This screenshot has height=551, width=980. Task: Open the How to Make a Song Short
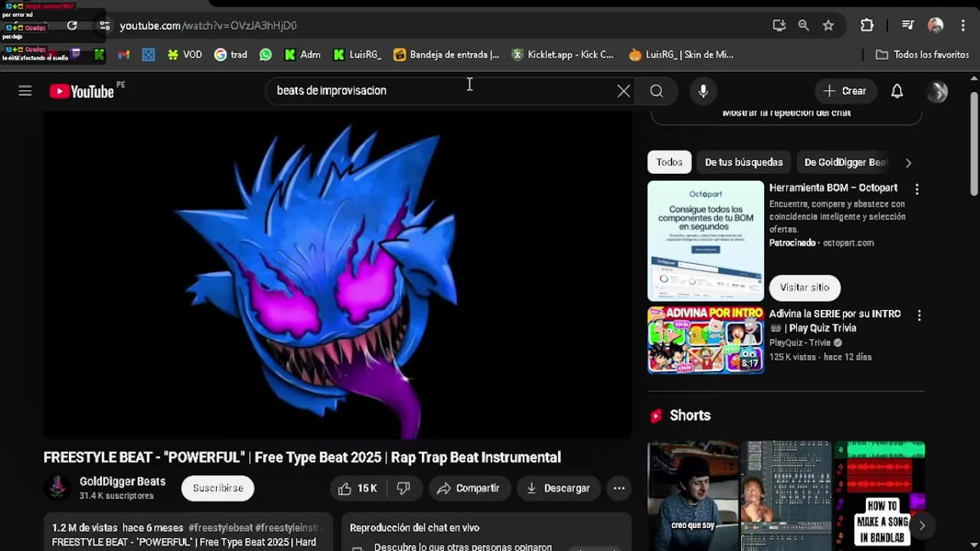point(880,495)
